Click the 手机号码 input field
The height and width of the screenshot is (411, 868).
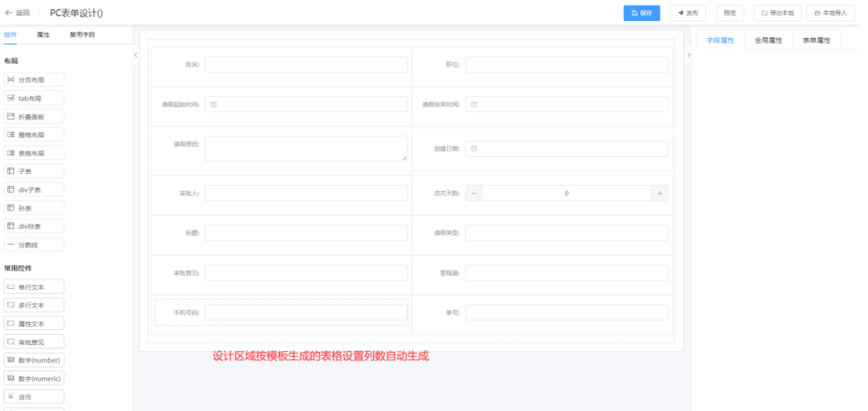point(306,312)
